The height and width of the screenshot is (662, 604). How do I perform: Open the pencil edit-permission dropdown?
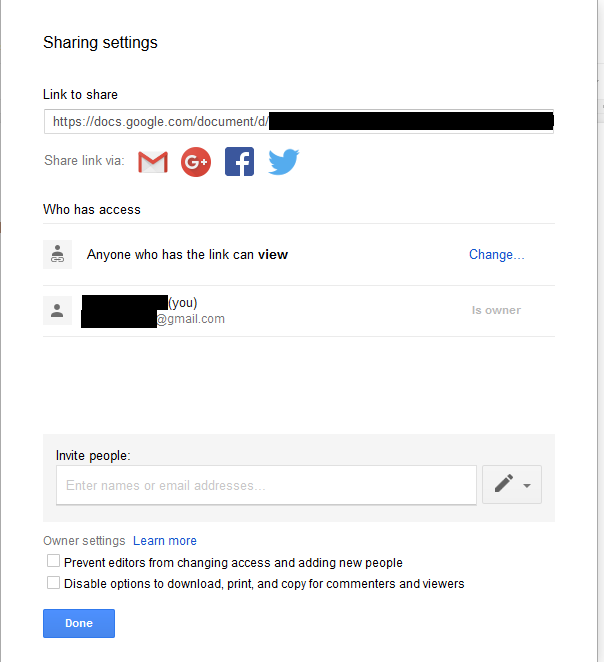point(512,484)
